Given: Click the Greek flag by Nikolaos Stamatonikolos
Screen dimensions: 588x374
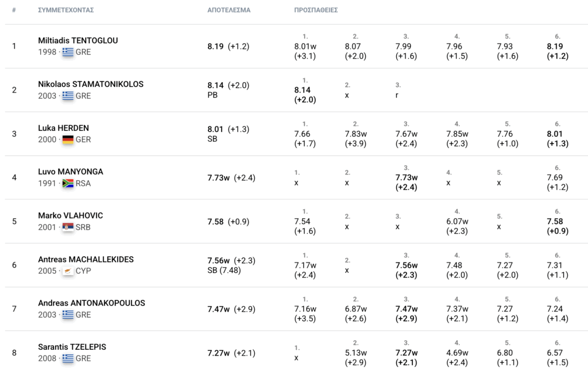Looking at the screenshot, I should click(68, 96).
